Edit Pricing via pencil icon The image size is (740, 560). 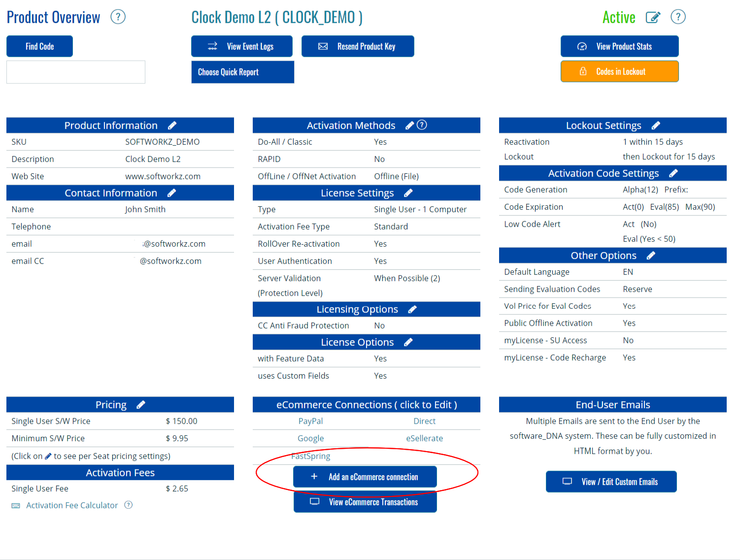tap(141, 405)
